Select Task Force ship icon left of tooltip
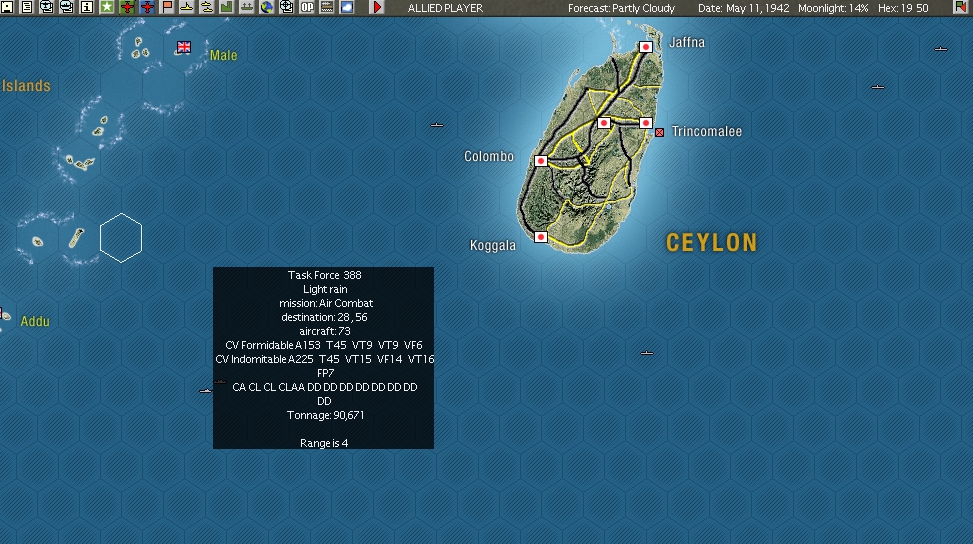This screenshot has height=544, width=973. tap(205, 391)
